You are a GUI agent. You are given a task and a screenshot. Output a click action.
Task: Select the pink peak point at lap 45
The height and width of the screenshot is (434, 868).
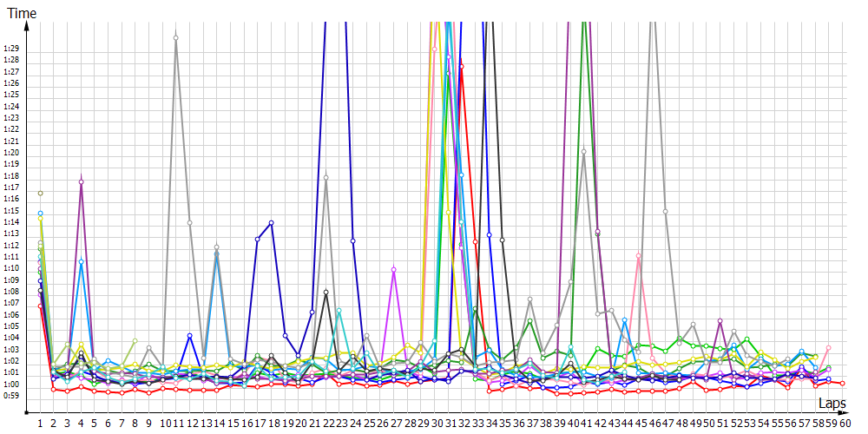click(x=639, y=256)
